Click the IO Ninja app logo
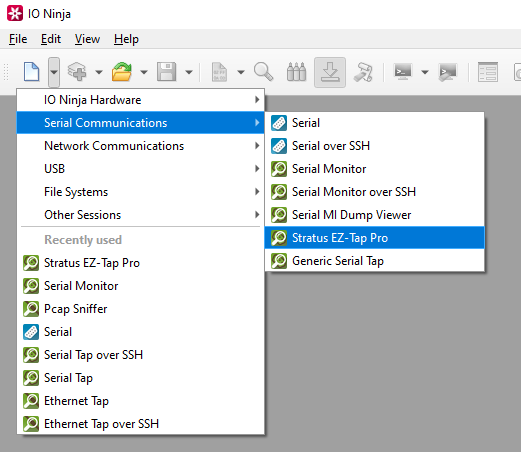The image size is (521, 452). coord(15,13)
